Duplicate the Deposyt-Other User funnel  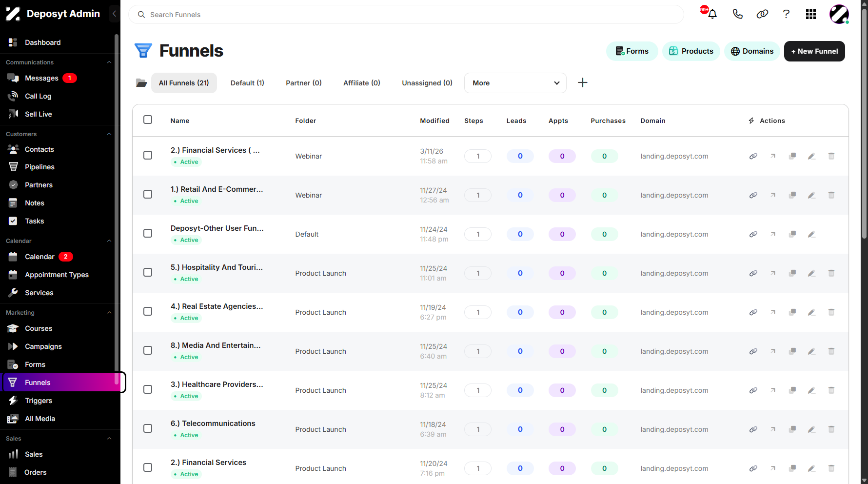point(792,234)
